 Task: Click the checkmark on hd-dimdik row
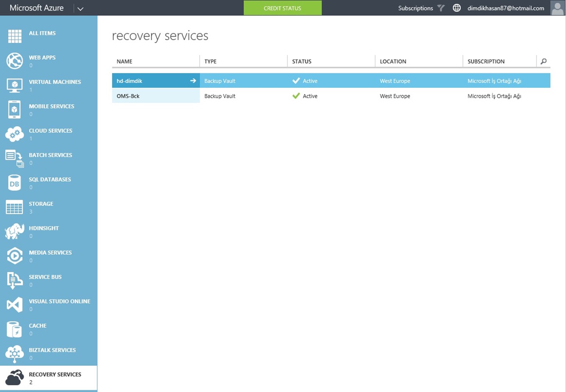coord(296,80)
